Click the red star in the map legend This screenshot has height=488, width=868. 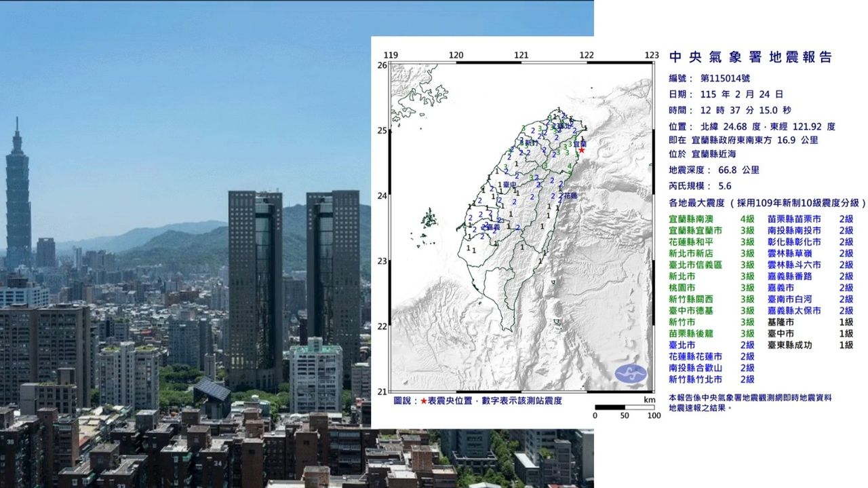(x=424, y=401)
